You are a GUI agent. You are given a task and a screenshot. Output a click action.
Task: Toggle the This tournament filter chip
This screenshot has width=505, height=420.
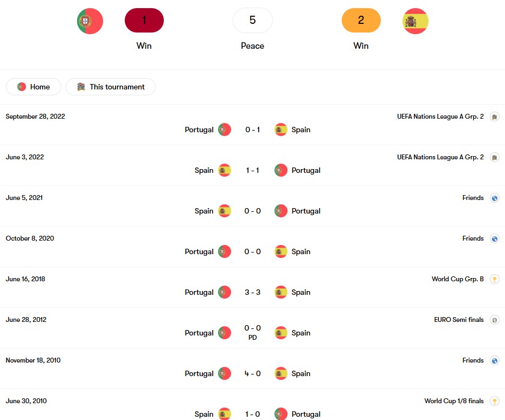(111, 87)
